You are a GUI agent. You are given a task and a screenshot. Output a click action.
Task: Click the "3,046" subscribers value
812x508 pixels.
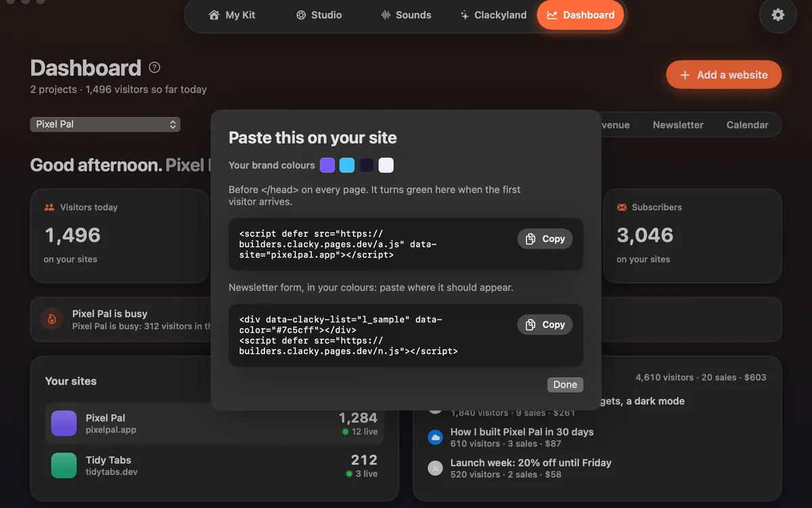coord(645,235)
